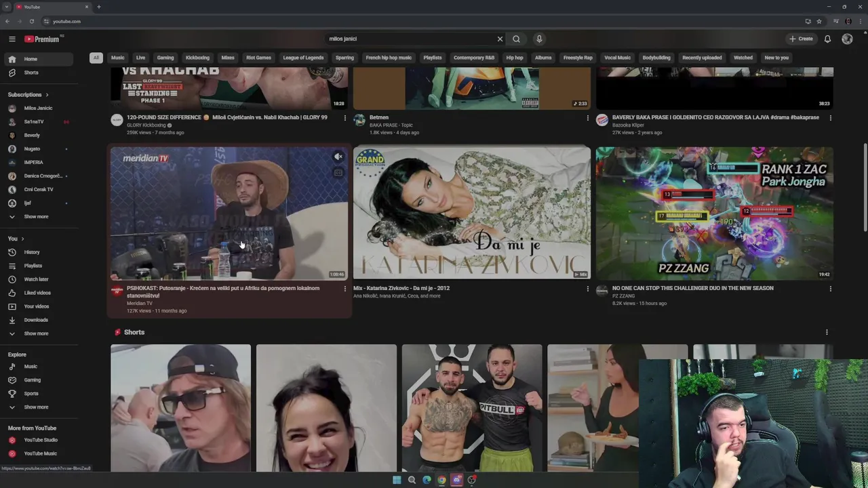Image resolution: width=868 pixels, height=488 pixels.
Task: Open the Windows Start button
Action: pyautogui.click(x=397, y=480)
